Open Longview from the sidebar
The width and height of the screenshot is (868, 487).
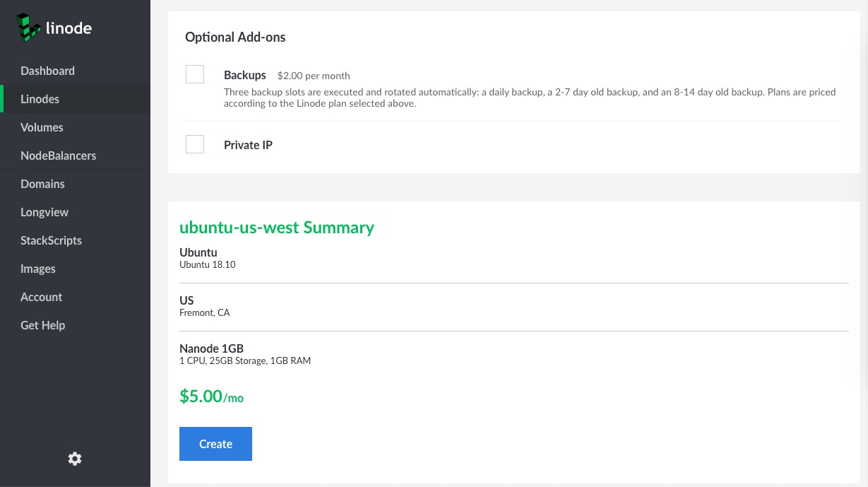tap(44, 212)
